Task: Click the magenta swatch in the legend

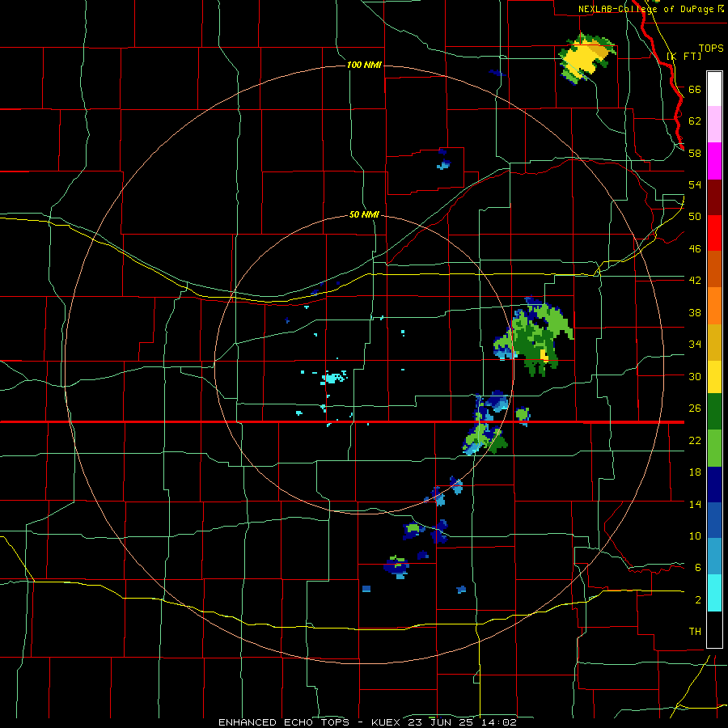Action: [x=714, y=161]
